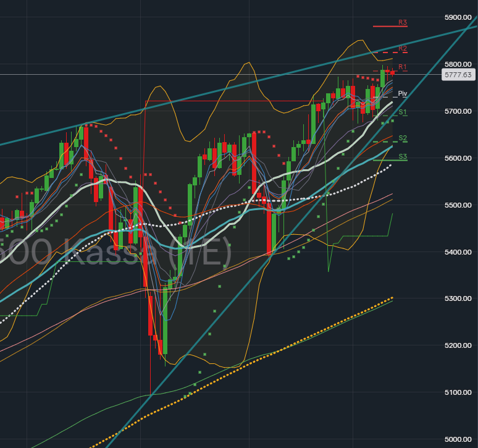This screenshot has width=478, height=448.
Task: Click the 5100.00 price axis label
Action: click(x=458, y=392)
